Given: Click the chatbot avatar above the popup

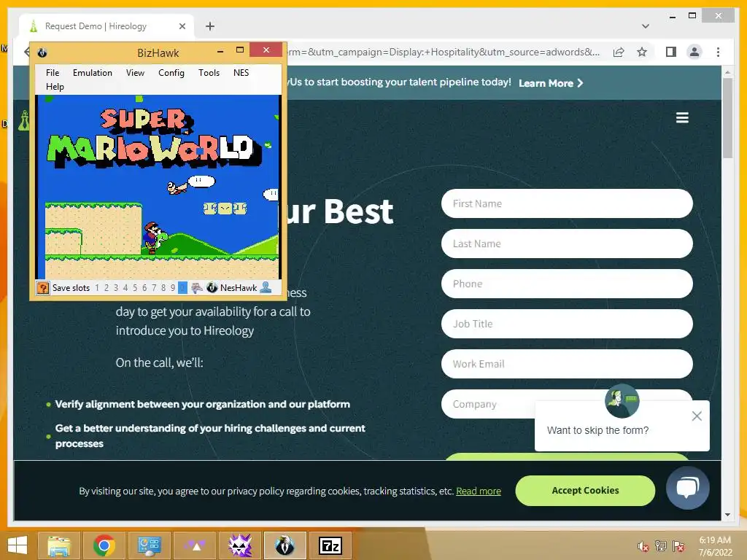Looking at the screenshot, I should pyautogui.click(x=622, y=401).
